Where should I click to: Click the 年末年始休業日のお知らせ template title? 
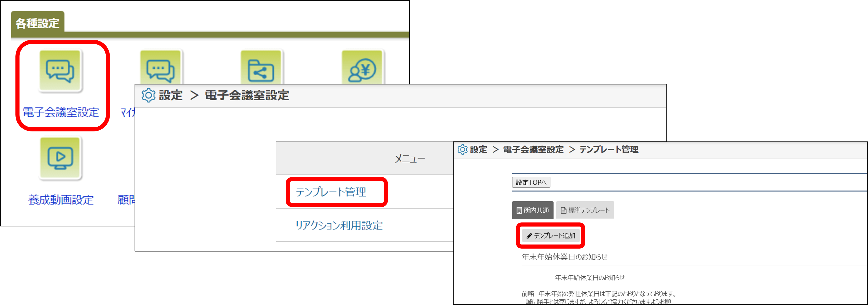(x=564, y=257)
